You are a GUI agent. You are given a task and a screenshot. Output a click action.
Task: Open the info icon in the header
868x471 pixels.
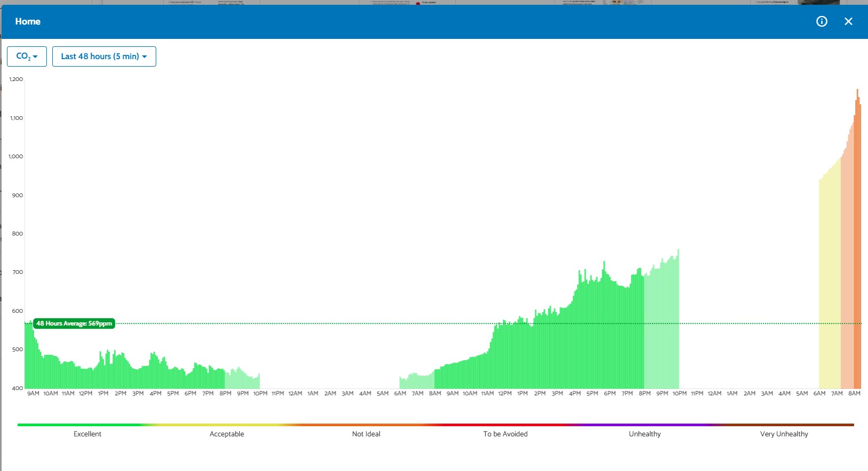(822, 21)
